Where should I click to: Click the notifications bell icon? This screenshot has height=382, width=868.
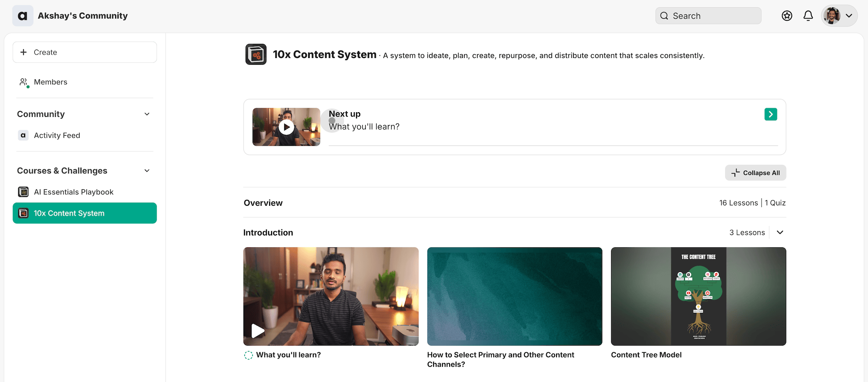pyautogui.click(x=808, y=16)
